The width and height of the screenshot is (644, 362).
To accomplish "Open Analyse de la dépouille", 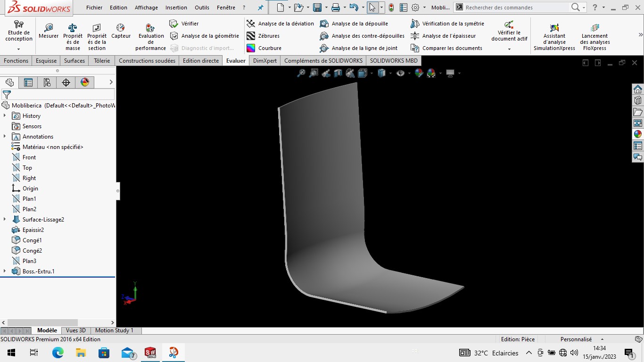I will click(x=354, y=24).
